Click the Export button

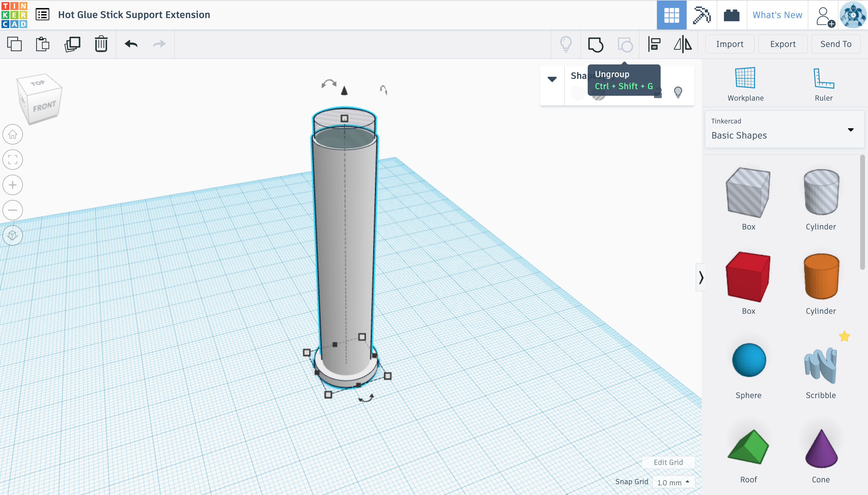tap(783, 44)
